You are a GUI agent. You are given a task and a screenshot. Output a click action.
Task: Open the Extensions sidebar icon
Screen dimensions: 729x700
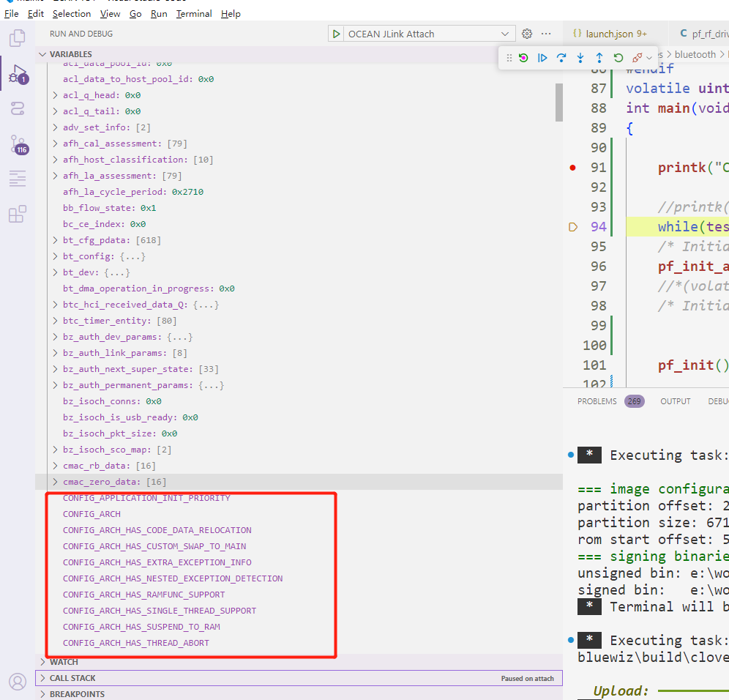[x=17, y=215]
